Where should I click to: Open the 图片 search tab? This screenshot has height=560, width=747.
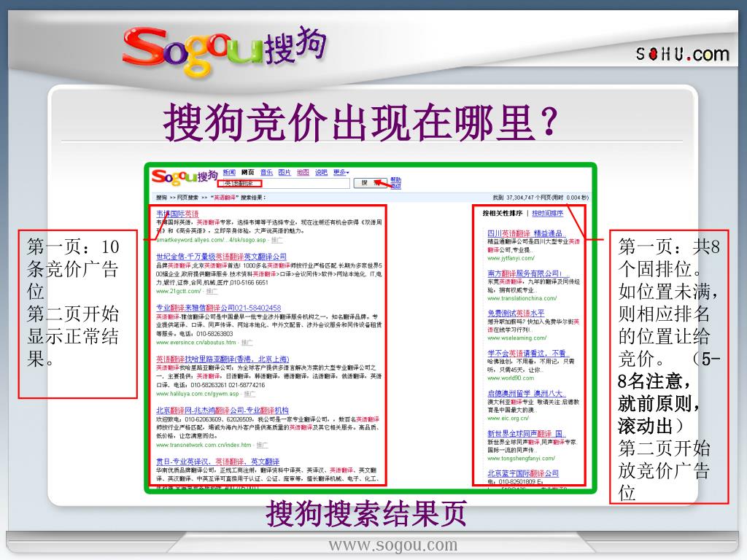point(285,172)
